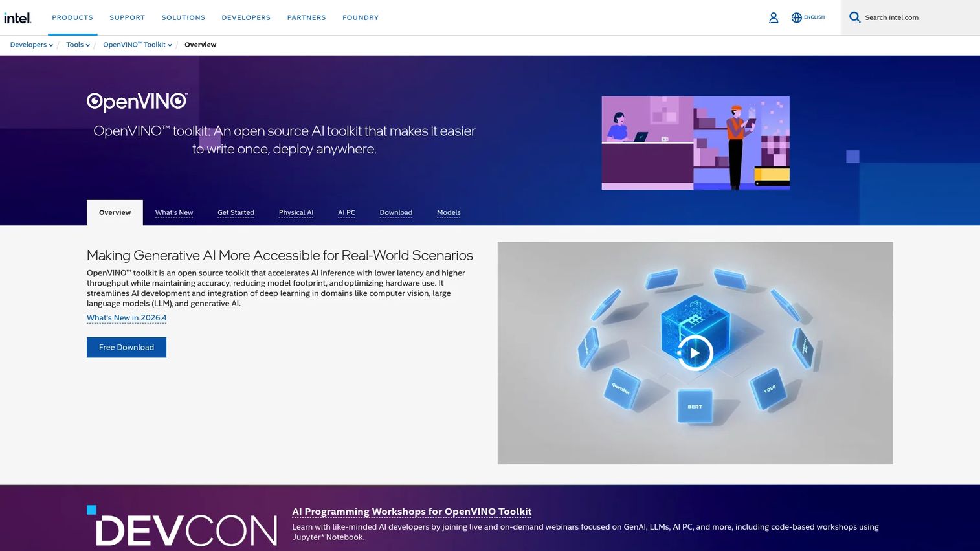This screenshot has width=980, height=551.
Task: Click the Intel logo
Action: 17,17
